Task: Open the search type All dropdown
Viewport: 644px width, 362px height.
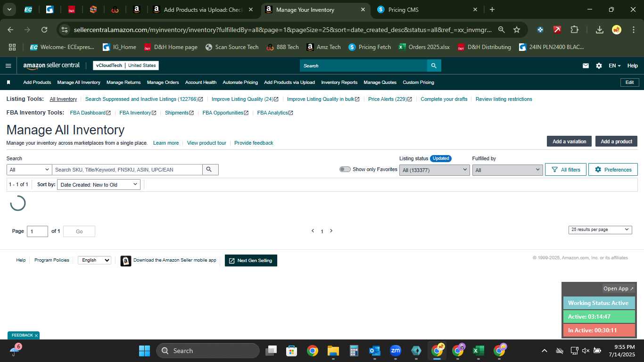Action: coord(29,170)
